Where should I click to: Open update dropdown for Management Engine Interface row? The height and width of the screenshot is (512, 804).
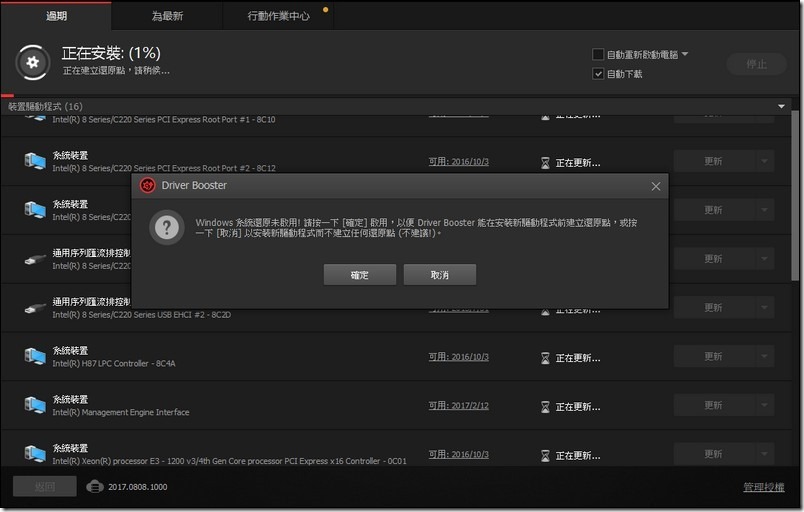(x=764, y=405)
